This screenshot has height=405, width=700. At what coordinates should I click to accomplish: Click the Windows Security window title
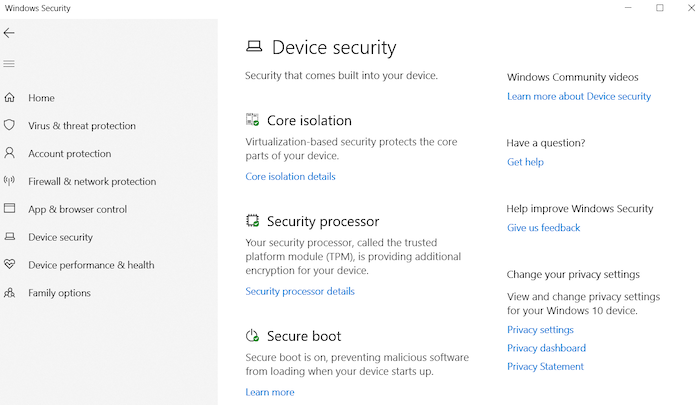38,8
